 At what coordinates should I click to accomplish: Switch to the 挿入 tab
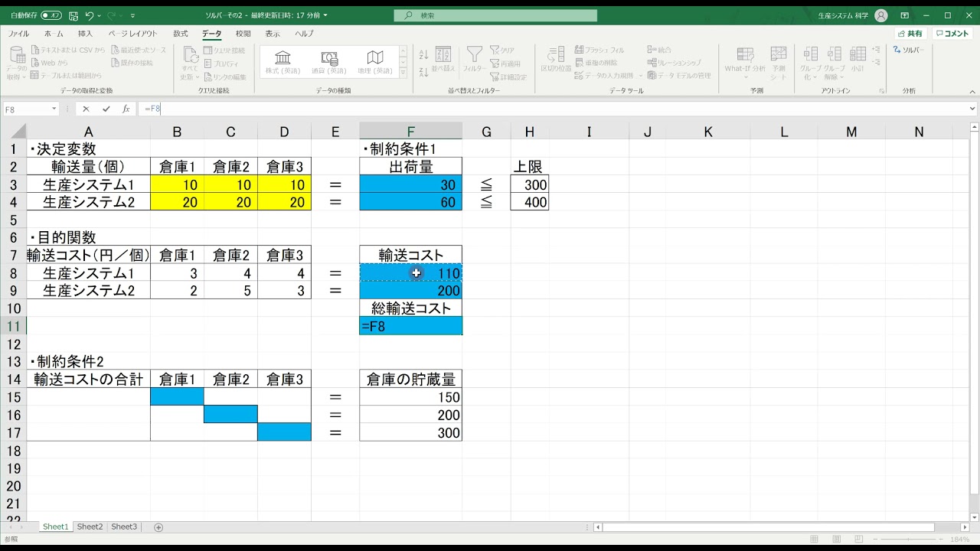(85, 34)
